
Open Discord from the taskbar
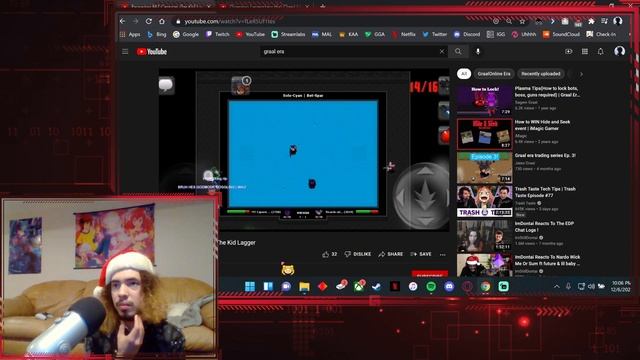click(x=449, y=287)
